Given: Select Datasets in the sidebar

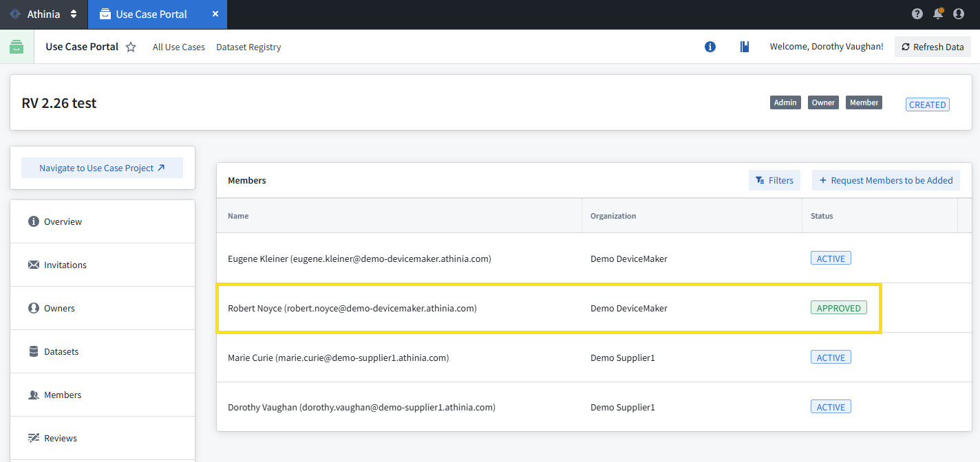Looking at the screenshot, I should point(61,351).
